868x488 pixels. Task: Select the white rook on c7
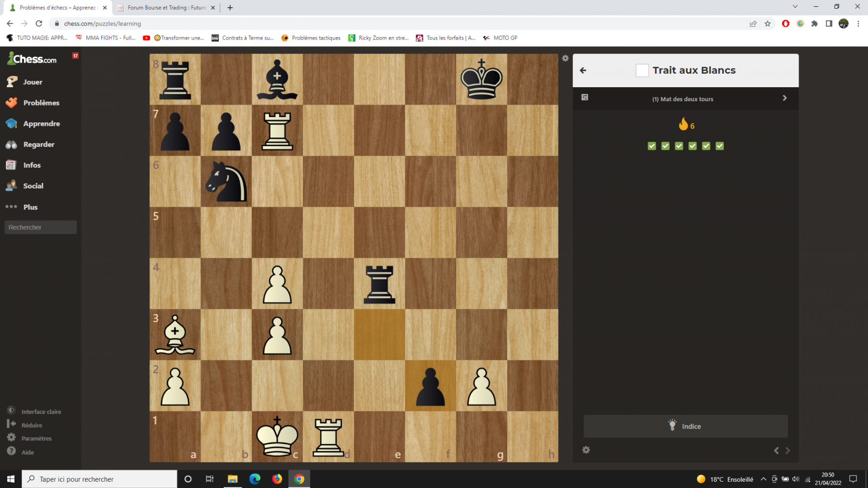coord(277,131)
